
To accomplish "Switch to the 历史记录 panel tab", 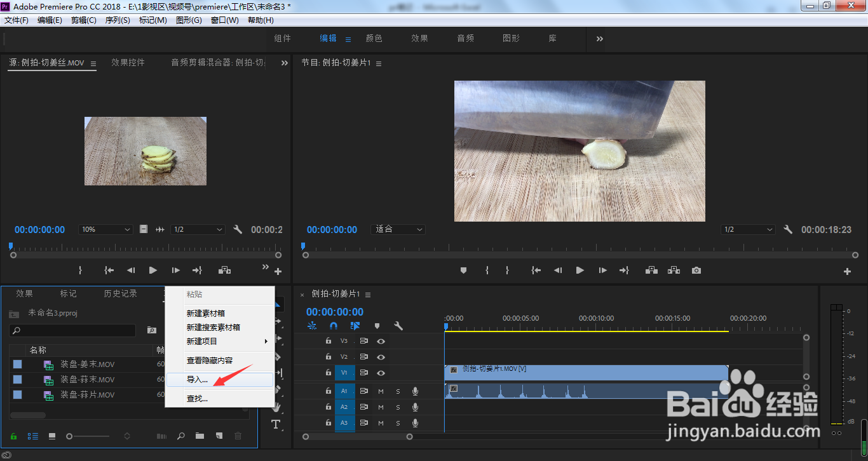I will point(121,293).
